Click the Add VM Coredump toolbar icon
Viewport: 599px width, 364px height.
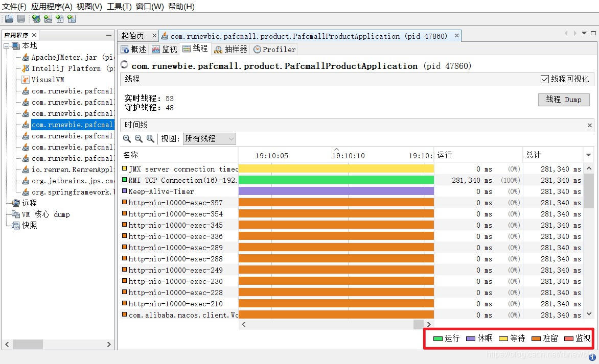point(60,19)
